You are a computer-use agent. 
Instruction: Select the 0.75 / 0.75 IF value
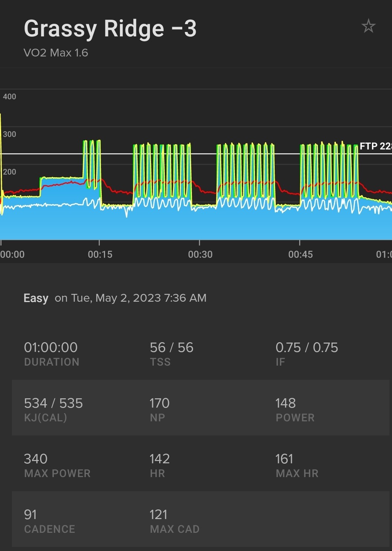tap(307, 347)
